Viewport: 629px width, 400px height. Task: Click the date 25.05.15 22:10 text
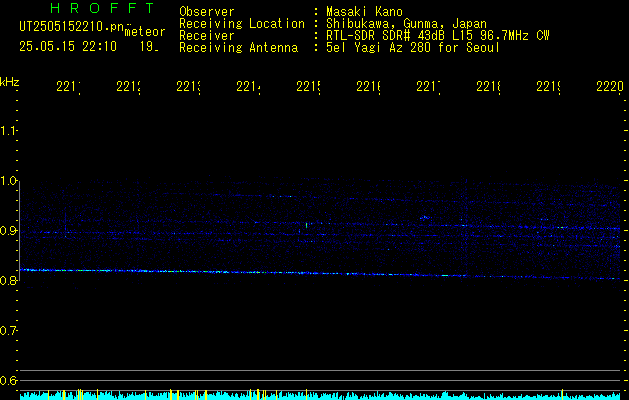(x=68, y=47)
